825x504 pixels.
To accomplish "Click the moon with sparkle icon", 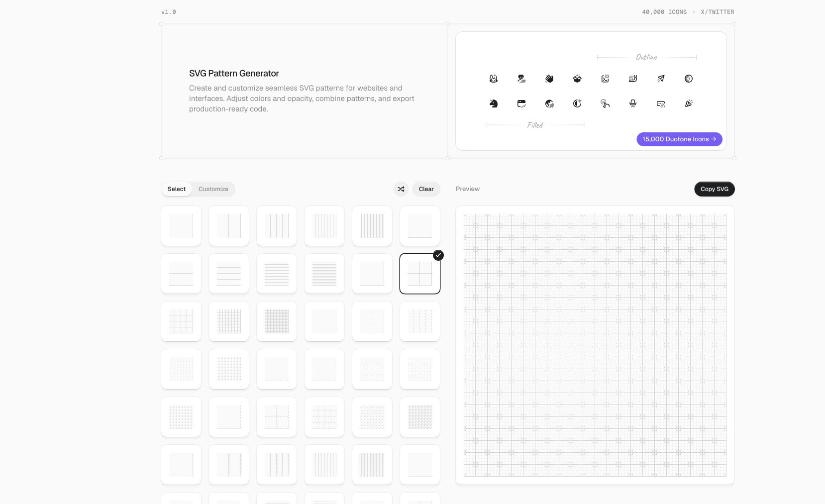I will pyautogui.click(x=577, y=103).
